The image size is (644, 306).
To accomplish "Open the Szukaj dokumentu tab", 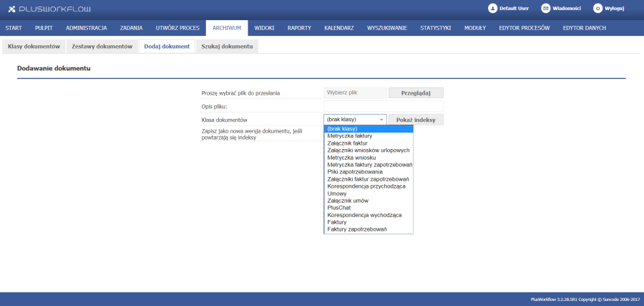I will pyautogui.click(x=227, y=46).
